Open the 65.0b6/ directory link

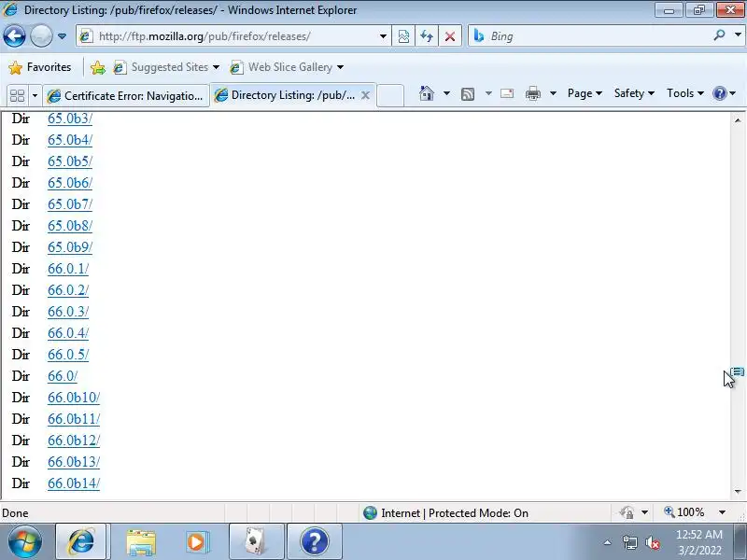(69, 183)
